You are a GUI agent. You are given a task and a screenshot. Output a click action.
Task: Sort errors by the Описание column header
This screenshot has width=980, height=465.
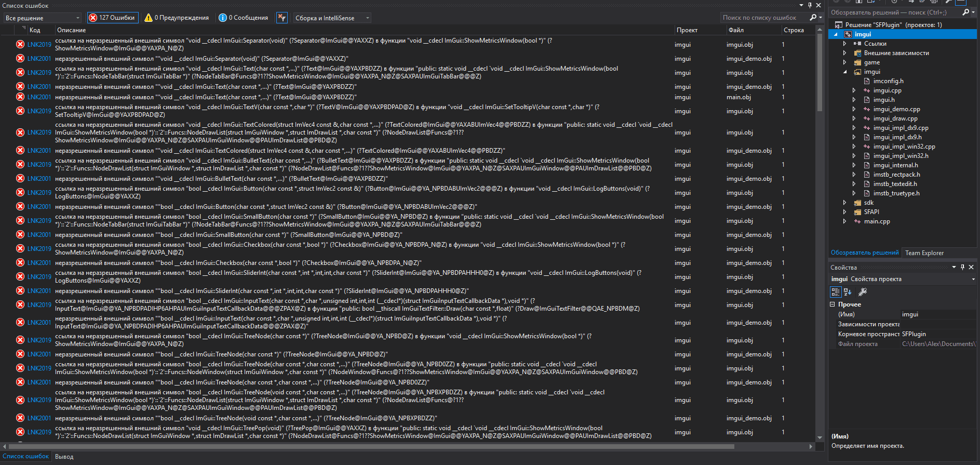point(72,30)
